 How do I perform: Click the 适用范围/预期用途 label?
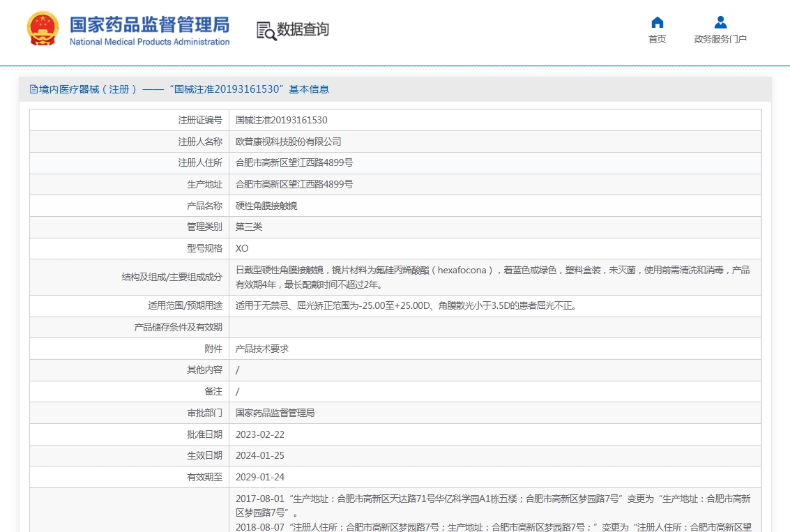click(x=185, y=306)
